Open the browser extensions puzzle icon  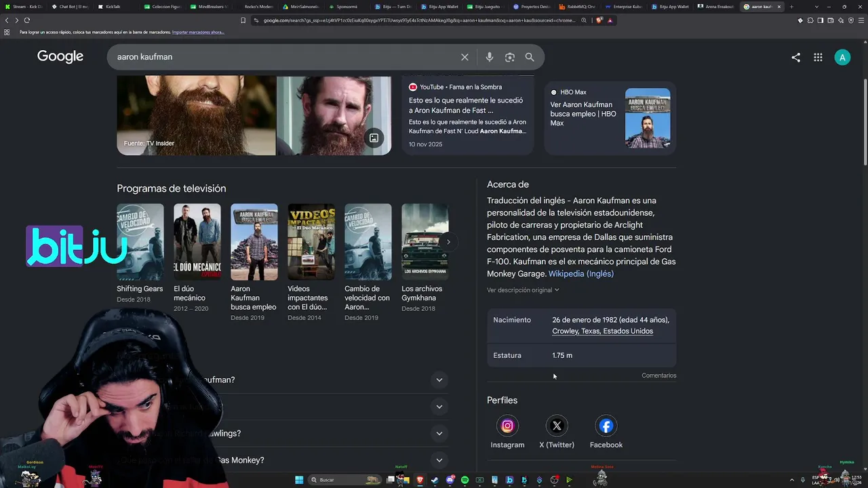[x=810, y=20]
